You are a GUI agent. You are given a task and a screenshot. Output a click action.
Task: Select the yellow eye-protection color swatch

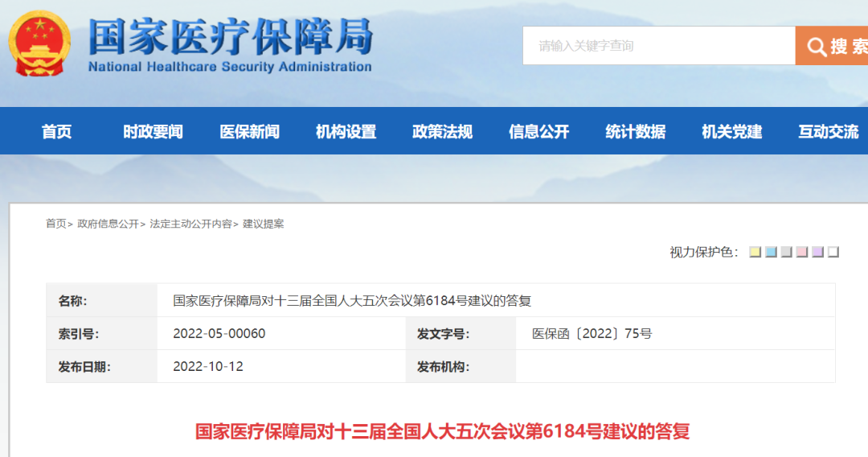[755, 252]
